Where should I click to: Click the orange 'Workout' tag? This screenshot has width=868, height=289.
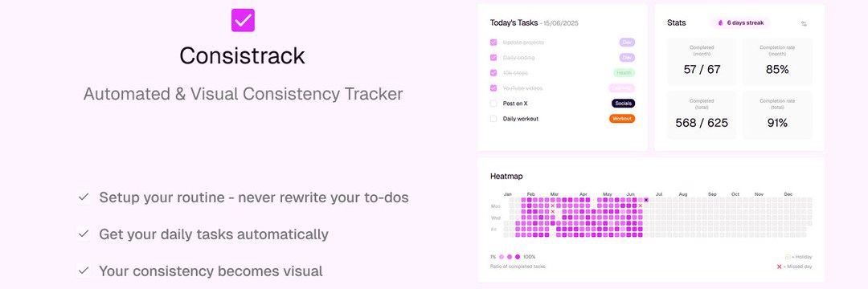[x=621, y=119]
